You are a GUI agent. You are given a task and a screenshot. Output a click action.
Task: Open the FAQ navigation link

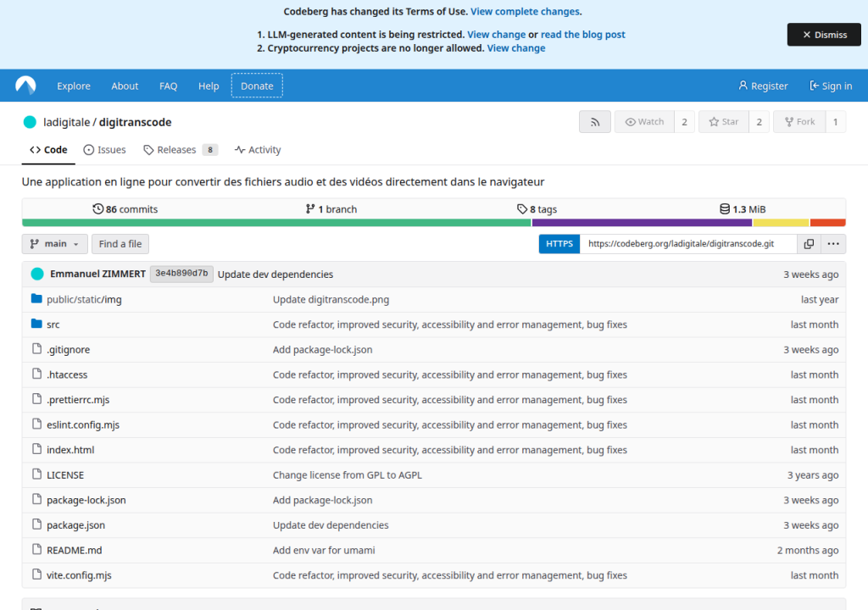[x=169, y=86]
